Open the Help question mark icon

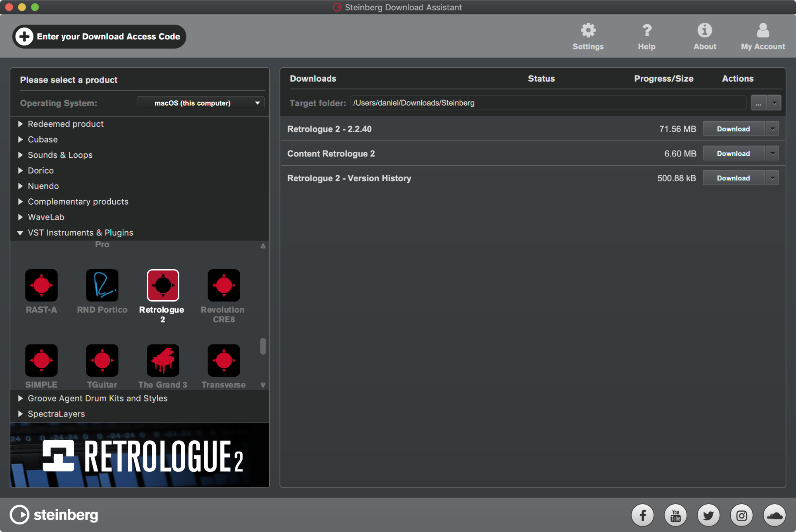[x=647, y=31]
